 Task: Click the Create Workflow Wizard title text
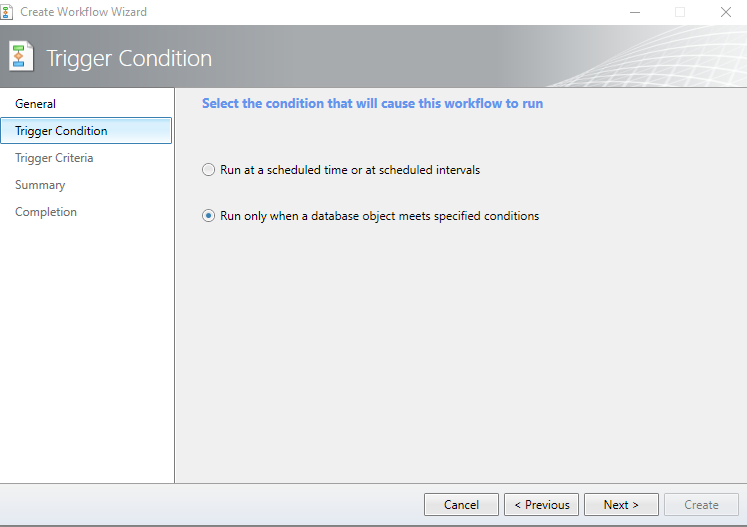pyautogui.click(x=83, y=12)
